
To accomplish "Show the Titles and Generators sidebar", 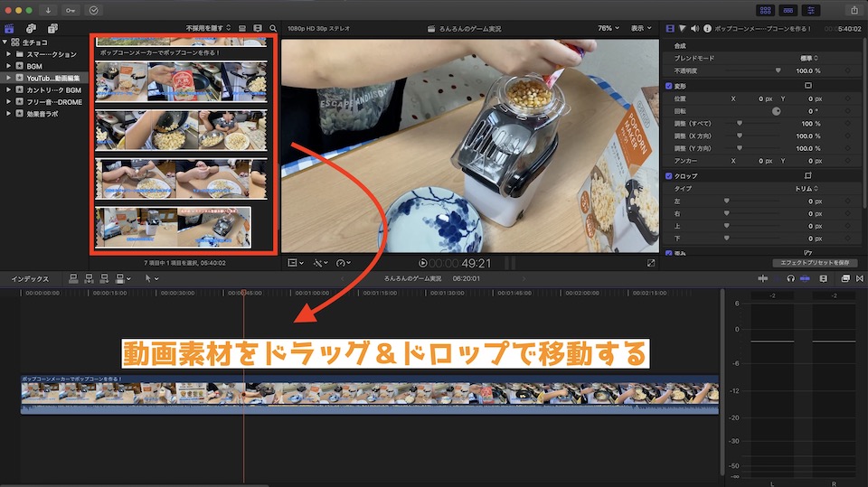I will tap(52, 28).
